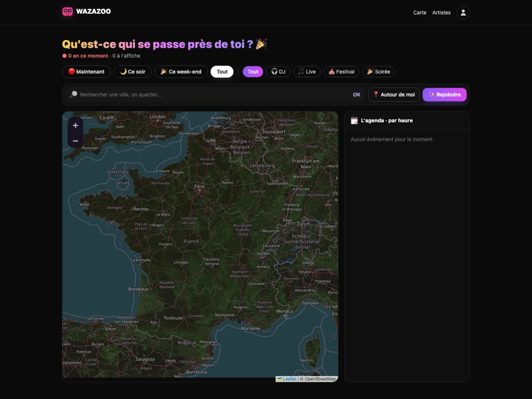Click the calendar icon beside L'agenda
Image resolution: width=532 pixels, height=399 pixels.
point(354,121)
